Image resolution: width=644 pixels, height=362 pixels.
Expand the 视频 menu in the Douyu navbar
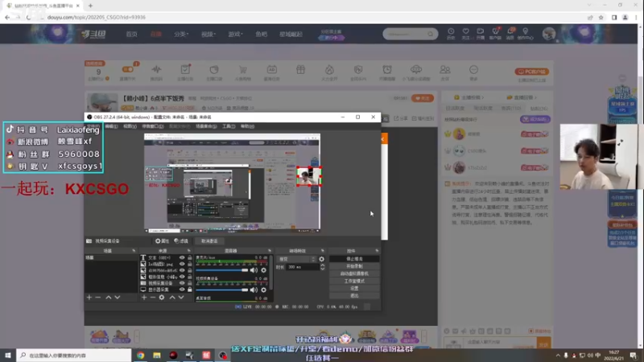point(208,34)
